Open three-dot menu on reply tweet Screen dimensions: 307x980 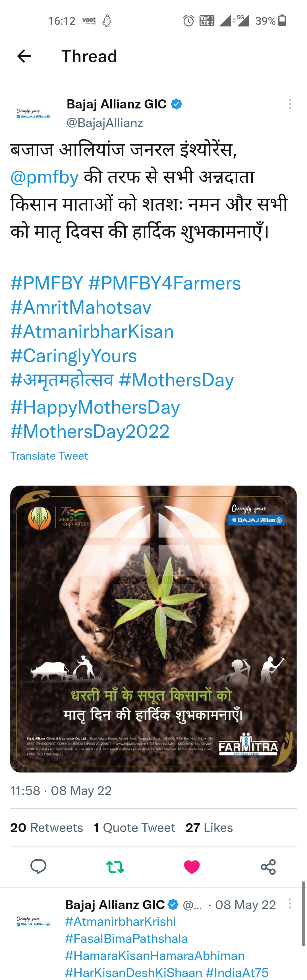(290, 903)
